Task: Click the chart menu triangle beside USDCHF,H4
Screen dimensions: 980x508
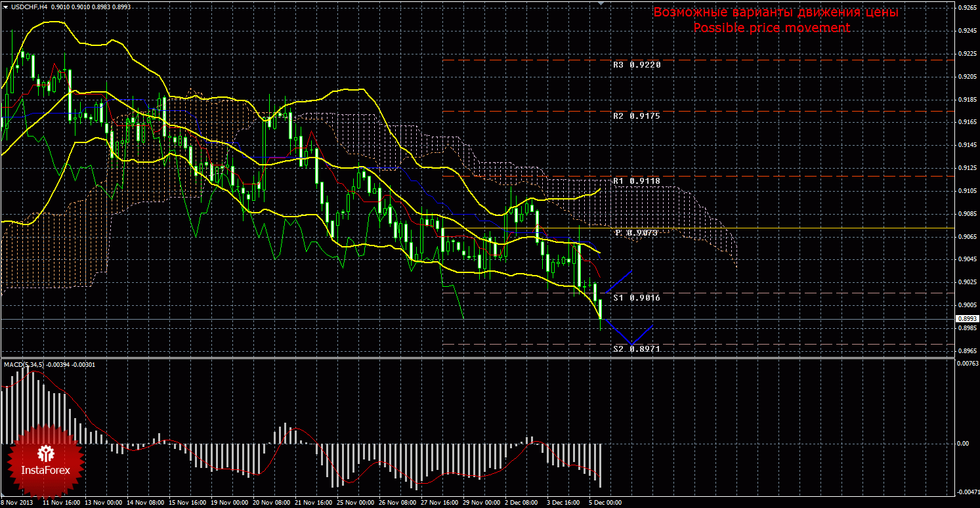Action: (x=6, y=6)
